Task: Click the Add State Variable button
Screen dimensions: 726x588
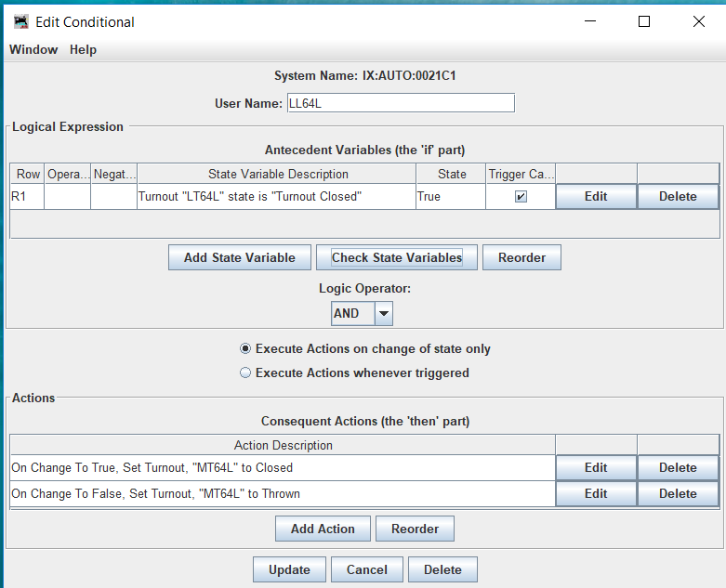Action: point(240,257)
